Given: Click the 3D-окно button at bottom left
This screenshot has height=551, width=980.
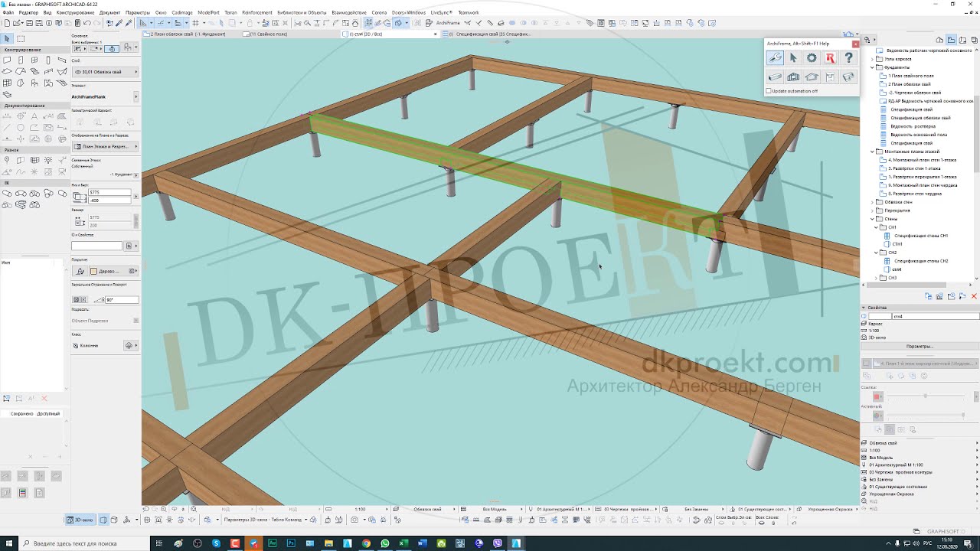Looking at the screenshot, I should 80,520.
